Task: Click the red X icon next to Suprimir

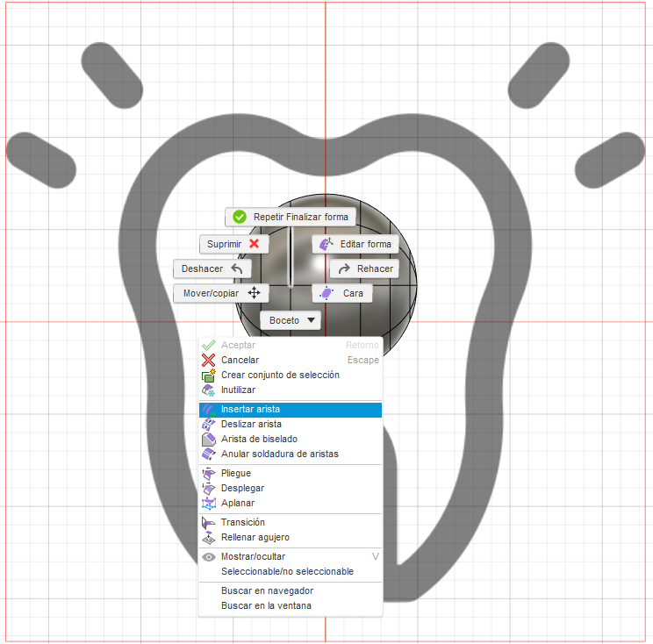Action: (254, 244)
